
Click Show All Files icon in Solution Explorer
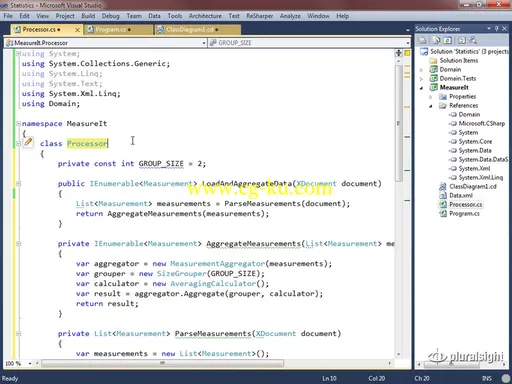436,40
